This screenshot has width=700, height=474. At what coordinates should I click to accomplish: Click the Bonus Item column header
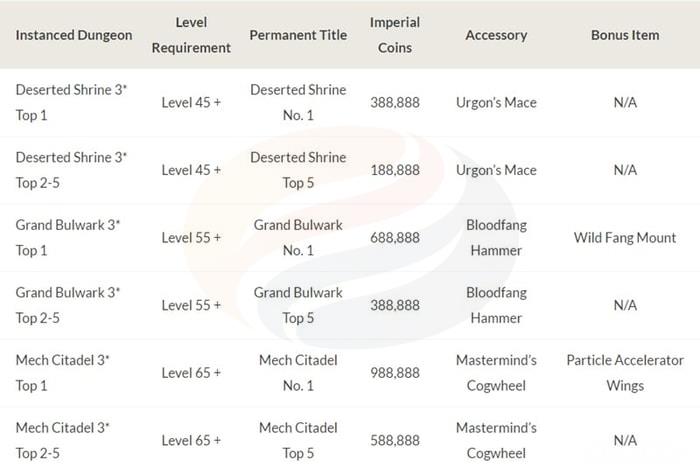pos(625,35)
